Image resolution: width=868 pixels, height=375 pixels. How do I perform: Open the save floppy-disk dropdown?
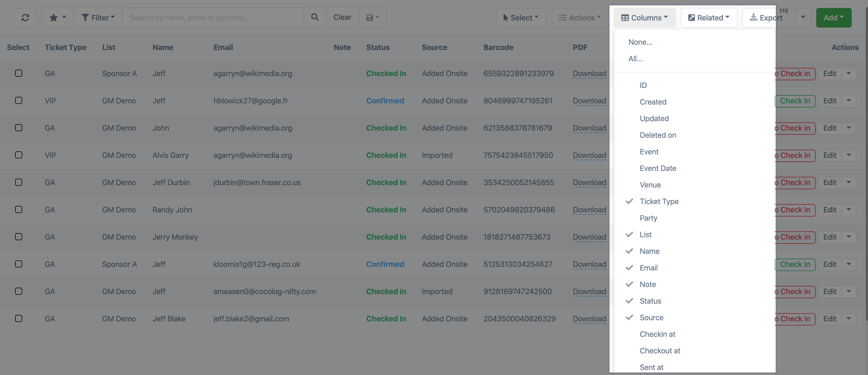point(372,17)
